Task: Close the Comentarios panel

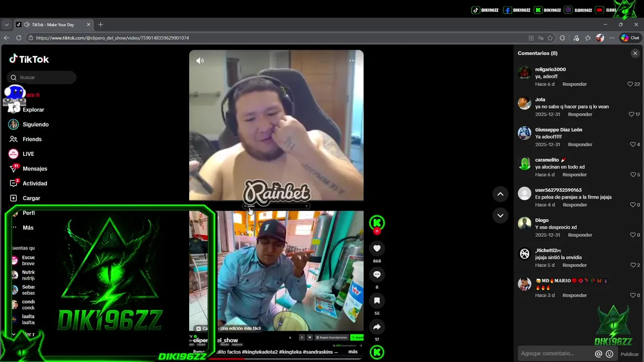Action: click(635, 53)
